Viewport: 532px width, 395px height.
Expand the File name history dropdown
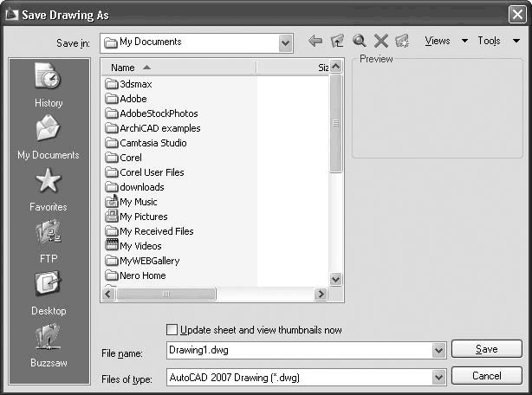coord(438,350)
